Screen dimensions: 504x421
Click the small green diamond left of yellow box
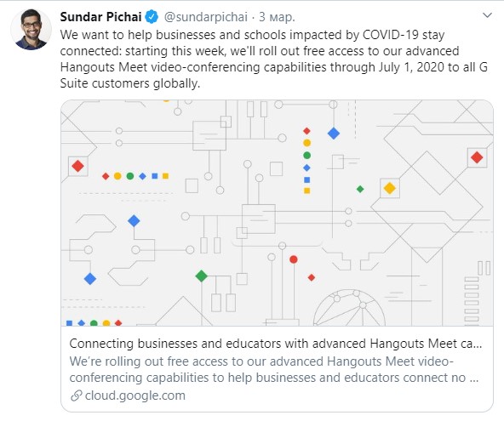click(360, 189)
